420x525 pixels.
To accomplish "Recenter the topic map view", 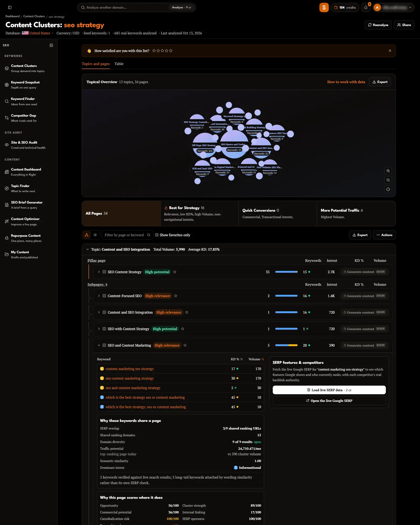I will [388, 189].
